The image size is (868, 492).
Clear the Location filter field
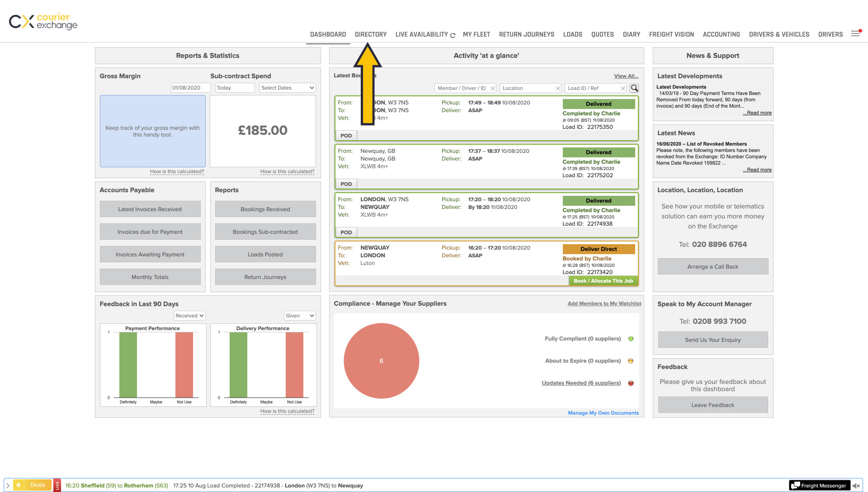tap(557, 88)
